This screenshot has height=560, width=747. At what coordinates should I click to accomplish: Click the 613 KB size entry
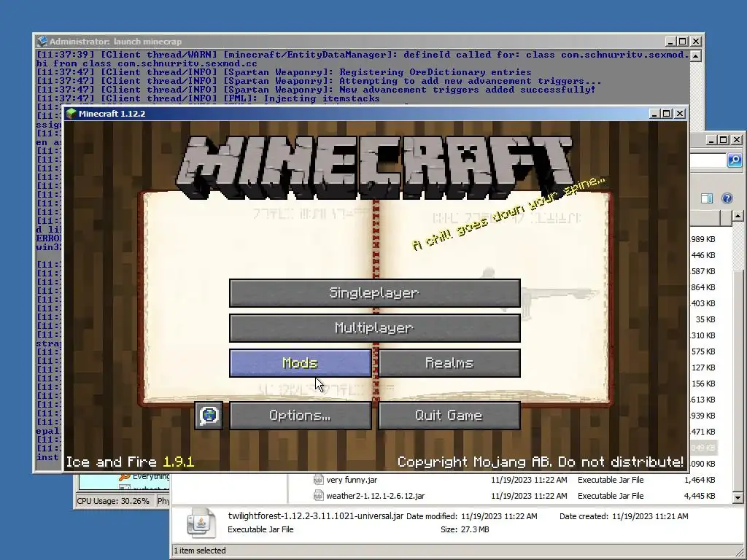tap(703, 400)
